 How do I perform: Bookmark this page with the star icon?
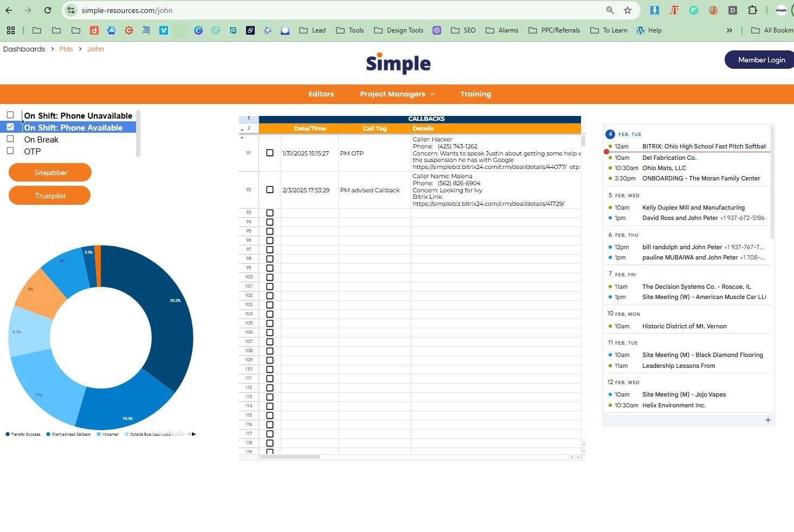[628, 10]
